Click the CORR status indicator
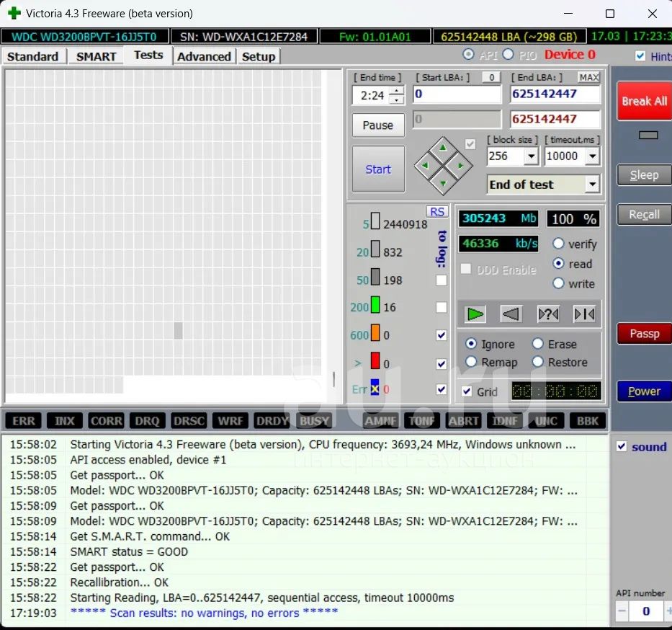672x630 pixels. (x=107, y=421)
